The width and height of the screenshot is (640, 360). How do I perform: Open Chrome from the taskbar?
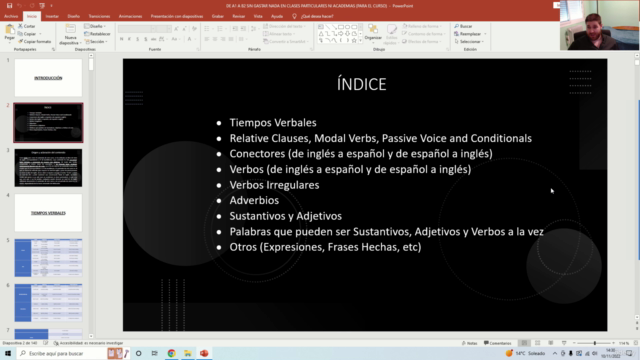point(171,353)
